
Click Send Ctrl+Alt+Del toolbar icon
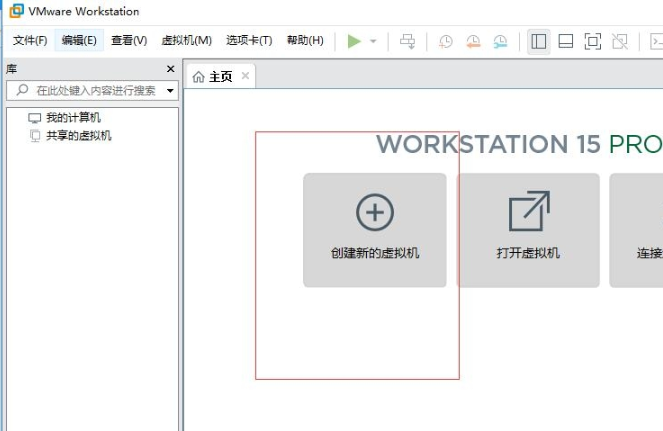coord(408,41)
